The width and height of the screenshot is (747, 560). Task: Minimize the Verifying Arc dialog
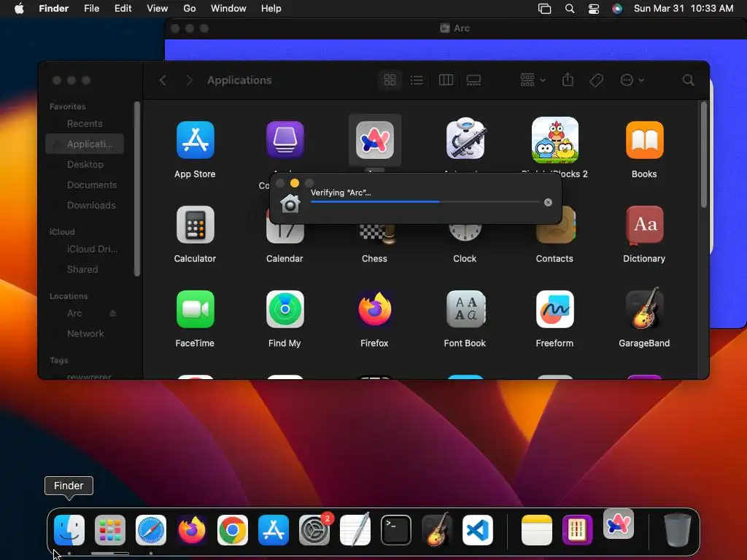point(295,183)
